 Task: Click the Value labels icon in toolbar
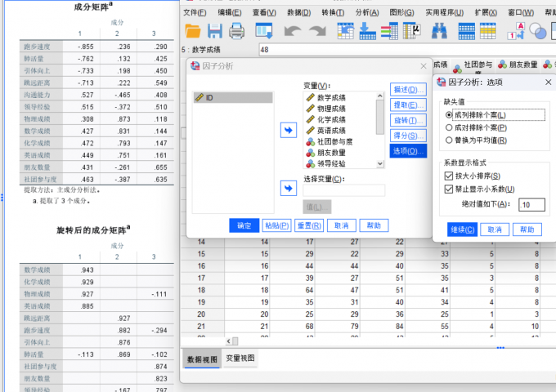[x=516, y=31]
